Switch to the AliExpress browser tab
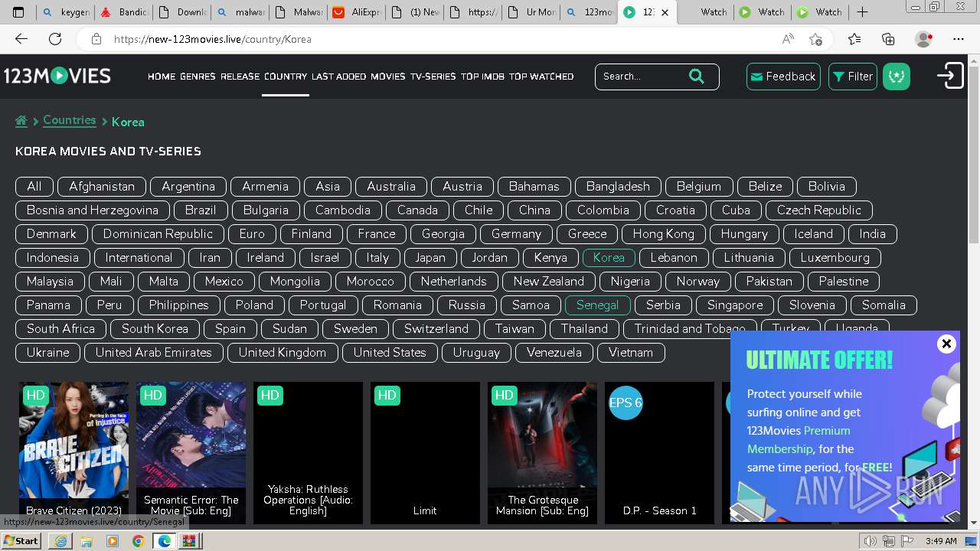 [x=357, y=12]
